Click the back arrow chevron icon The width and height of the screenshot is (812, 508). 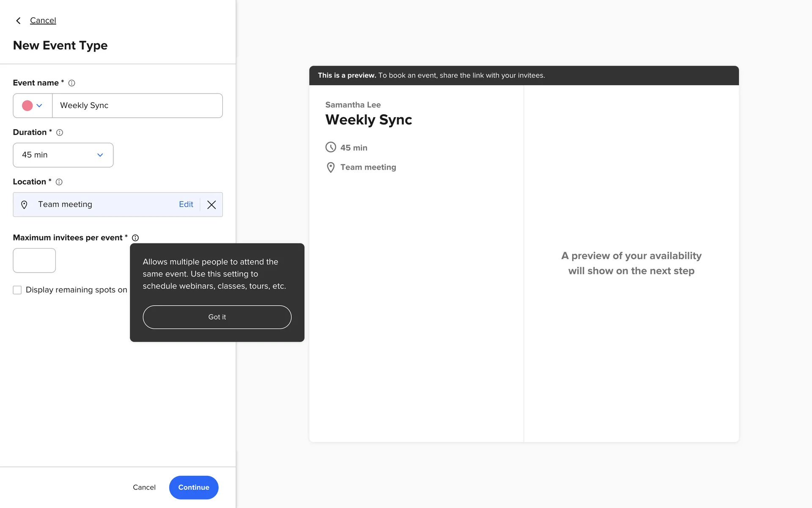[x=18, y=21]
